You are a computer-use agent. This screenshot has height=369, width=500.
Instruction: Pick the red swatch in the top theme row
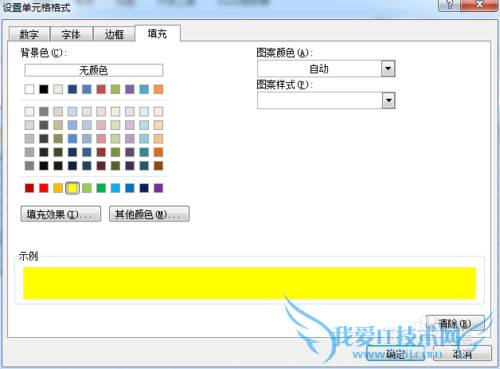101,89
